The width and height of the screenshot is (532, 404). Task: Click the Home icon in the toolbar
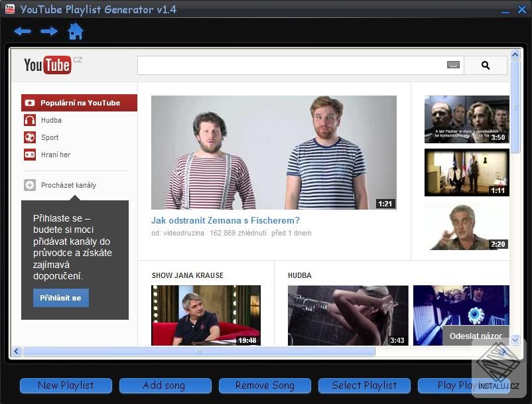[x=76, y=31]
